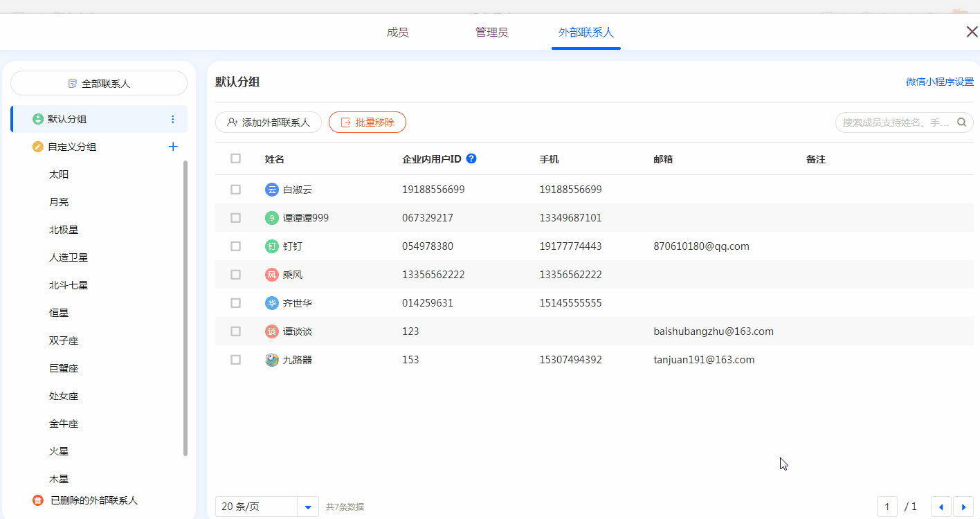Screen dimensions: 980x519
Task: Click the avatar of 九路器
Action: (272, 360)
